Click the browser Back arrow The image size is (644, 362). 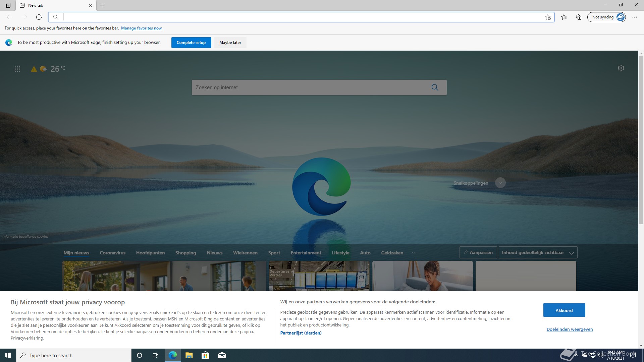pos(9,17)
